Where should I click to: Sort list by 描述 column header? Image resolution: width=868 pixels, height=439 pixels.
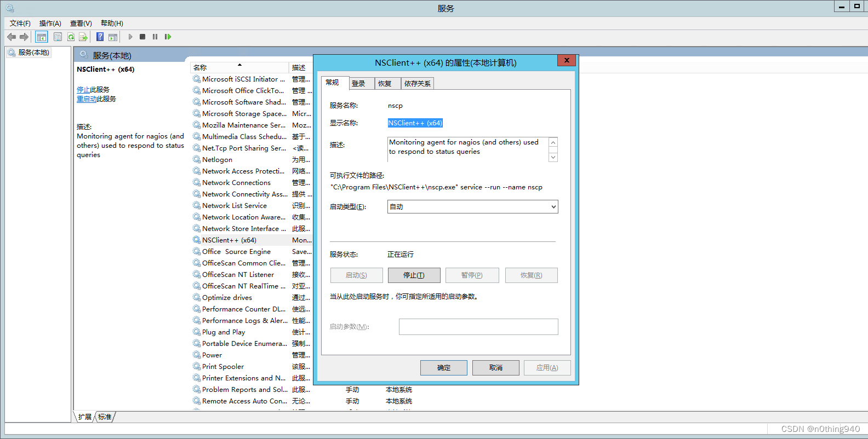pos(301,67)
